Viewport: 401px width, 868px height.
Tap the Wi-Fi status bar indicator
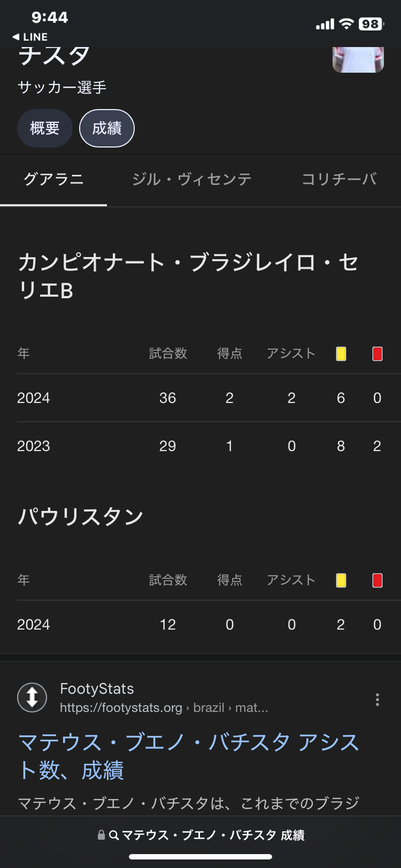click(347, 24)
